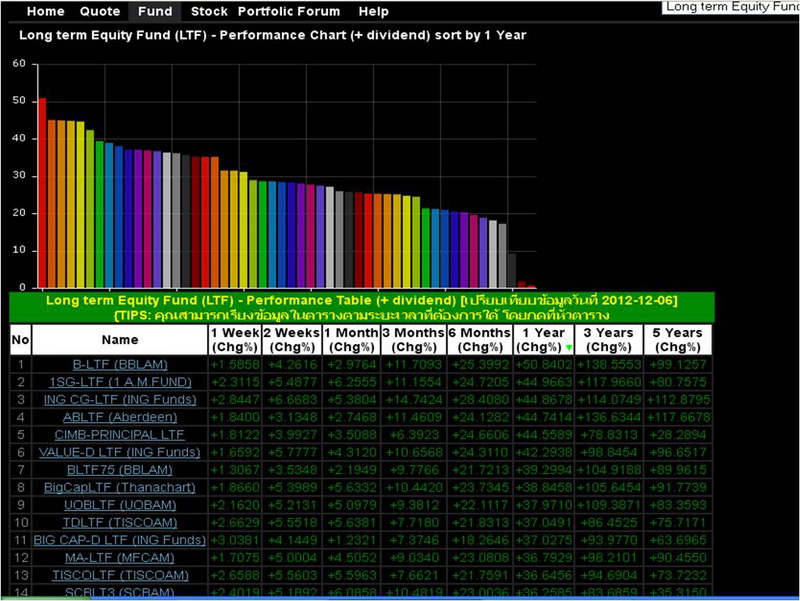Select the Fund menu tab

155,11
